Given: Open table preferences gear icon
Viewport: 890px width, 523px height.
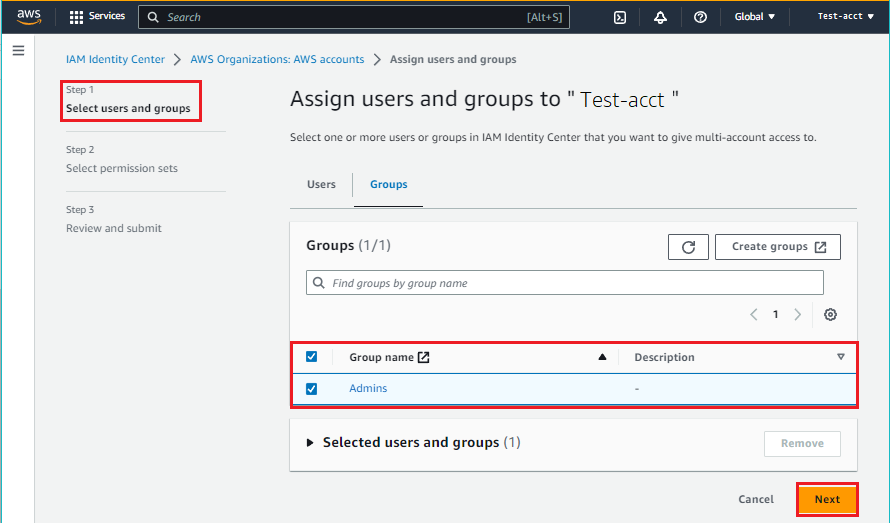Looking at the screenshot, I should click(x=830, y=315).
